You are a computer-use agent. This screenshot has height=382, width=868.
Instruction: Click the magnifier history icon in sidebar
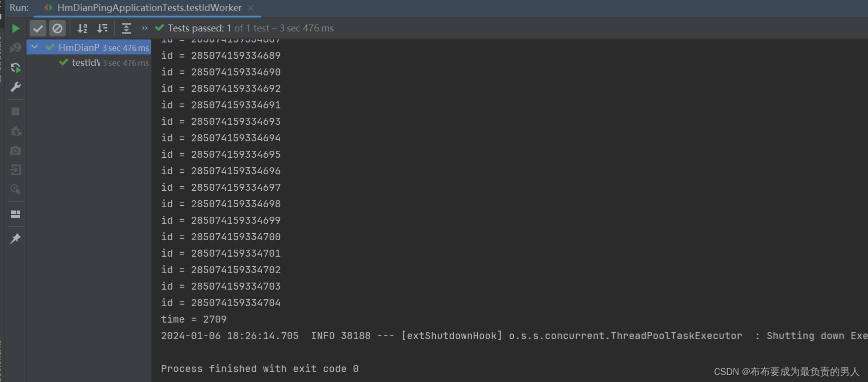click(15, 189)
